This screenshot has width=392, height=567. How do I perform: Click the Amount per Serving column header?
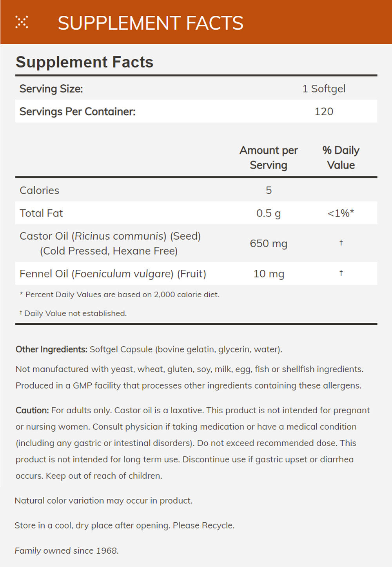(x=269, y=158)
